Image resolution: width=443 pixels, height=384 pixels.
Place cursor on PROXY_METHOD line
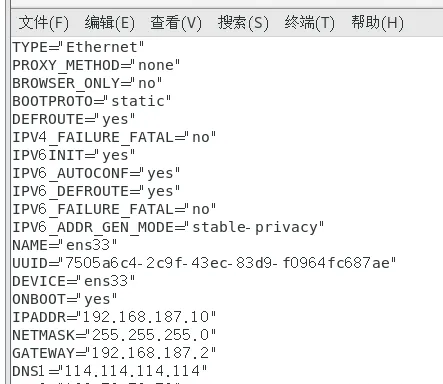(x=96, y=65)
